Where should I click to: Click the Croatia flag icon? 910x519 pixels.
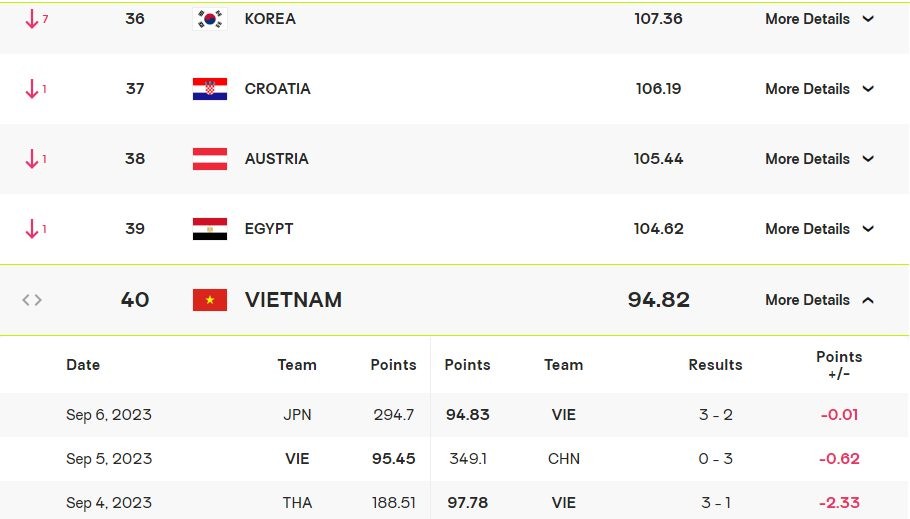click(x=210, y=89)
